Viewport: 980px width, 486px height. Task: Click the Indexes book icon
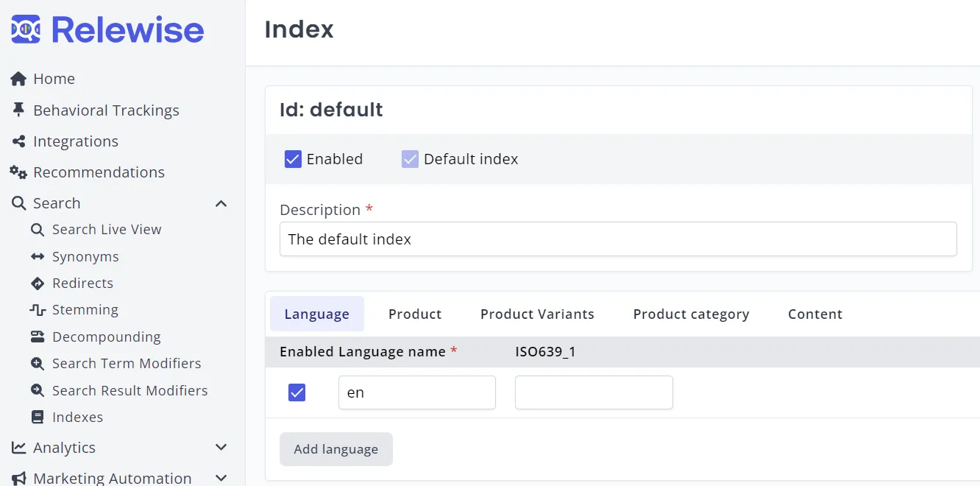tap(38, 418)
